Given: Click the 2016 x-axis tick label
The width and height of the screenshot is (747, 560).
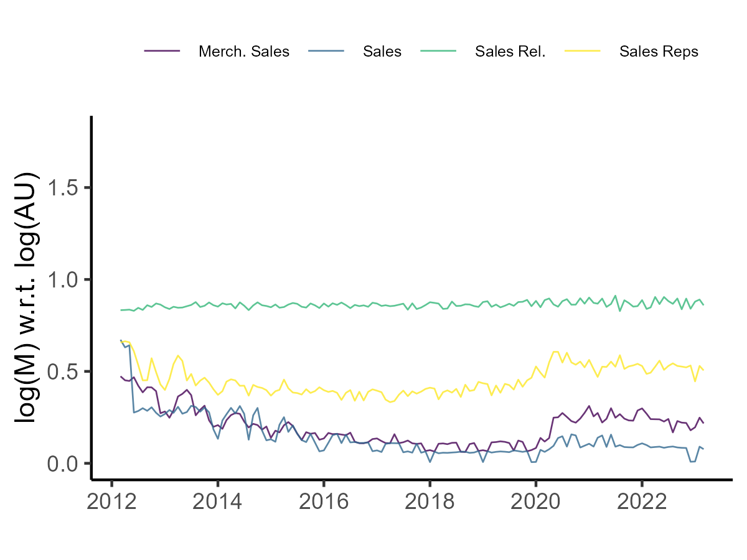Looking at the screenshot, I should click(324, 502).
